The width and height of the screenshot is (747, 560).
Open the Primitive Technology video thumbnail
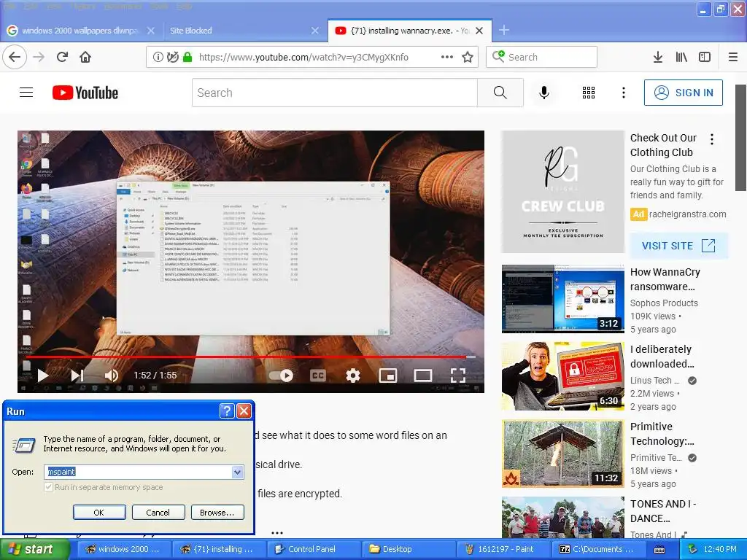click(x=562, y=454)
